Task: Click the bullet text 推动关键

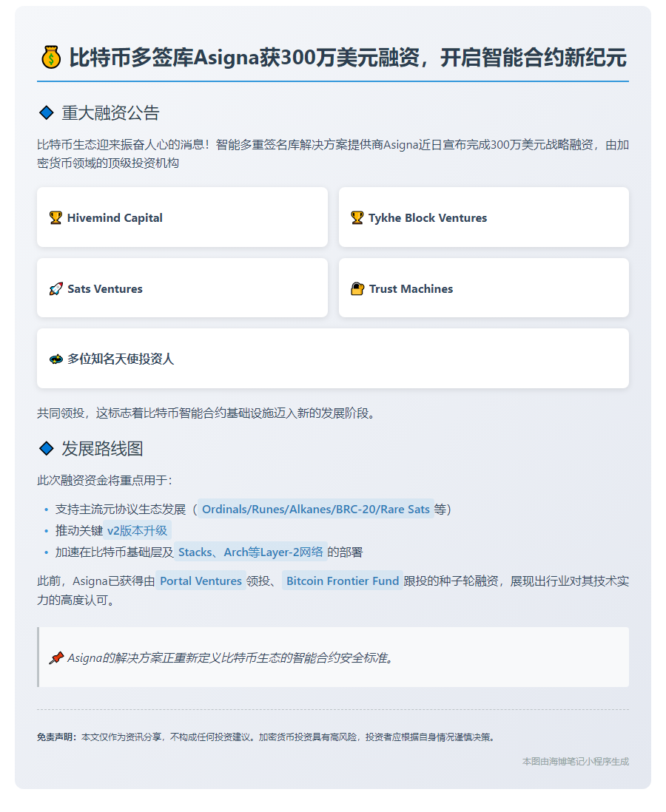Action: pyautogui.click(x=78, y=531)
